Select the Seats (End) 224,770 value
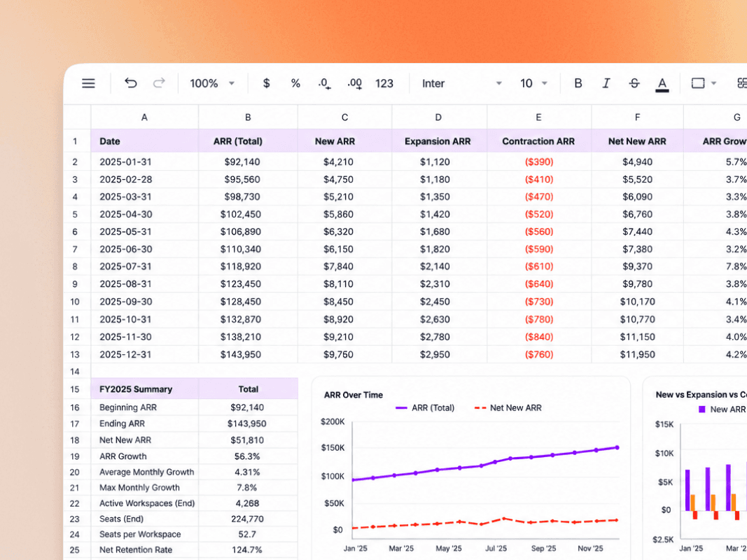The image size is (747, 560). (248, 519)
